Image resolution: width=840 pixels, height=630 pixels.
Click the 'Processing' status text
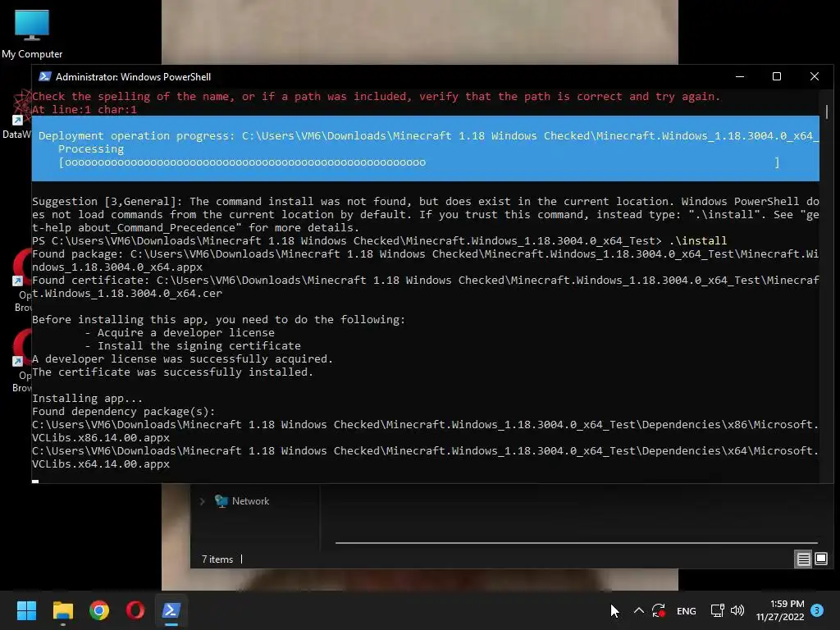coord(91,149)
